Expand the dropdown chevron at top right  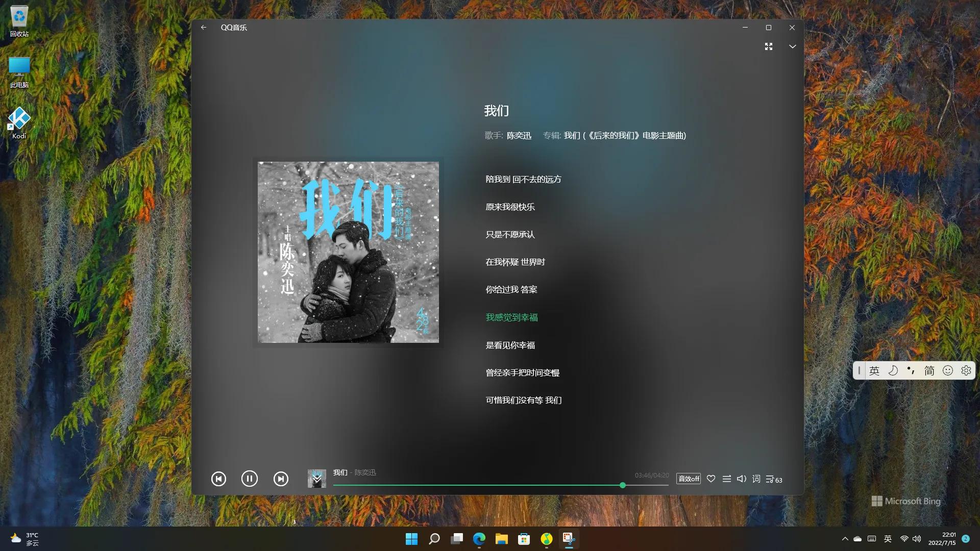[x=792, y=46]
